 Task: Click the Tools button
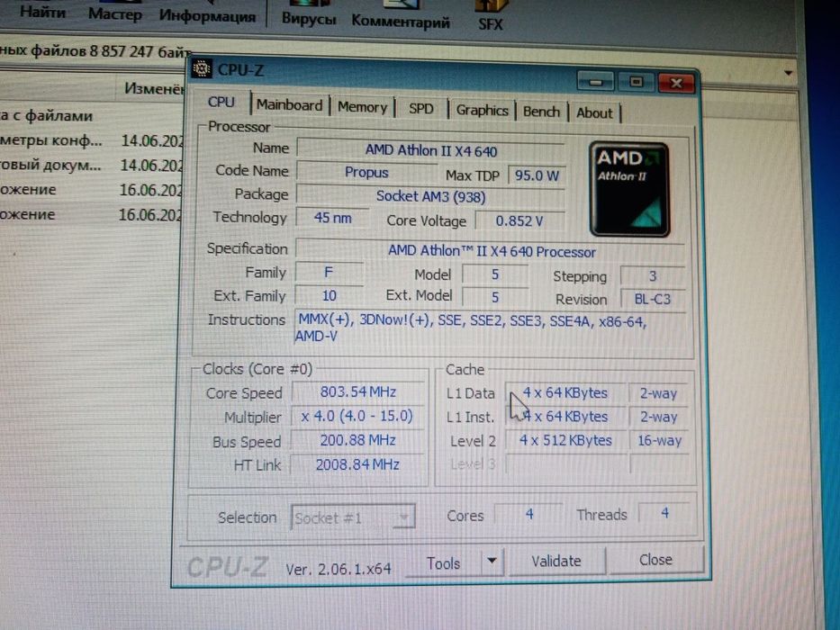[444, 563]
